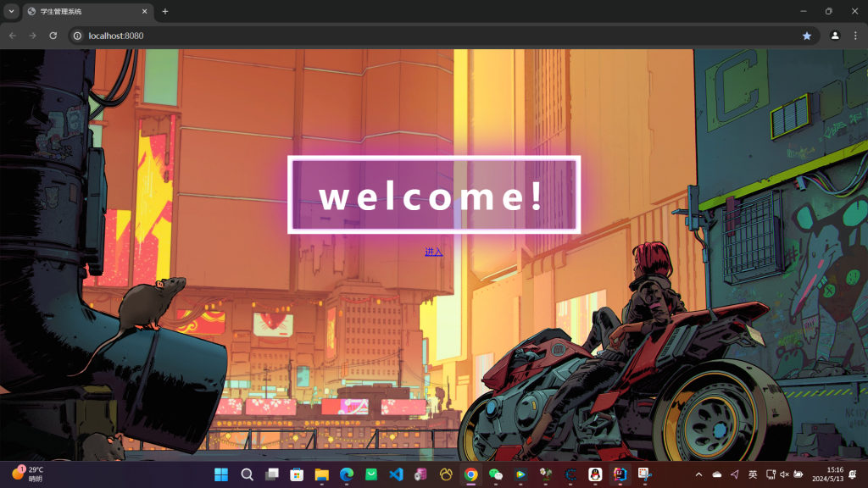This screenshot has height=488, width=868.
Task: Go forward in browser history
Action: (33, 36)
